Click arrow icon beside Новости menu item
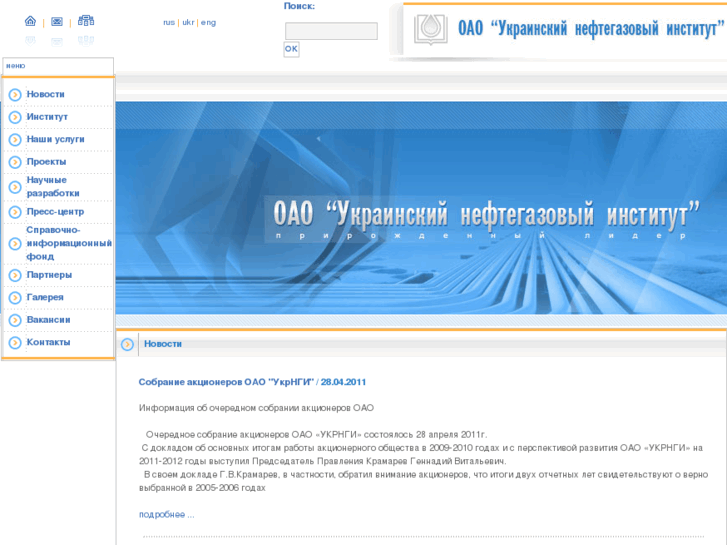The height and width of the screenshot is (545, 727). (15, 95)
